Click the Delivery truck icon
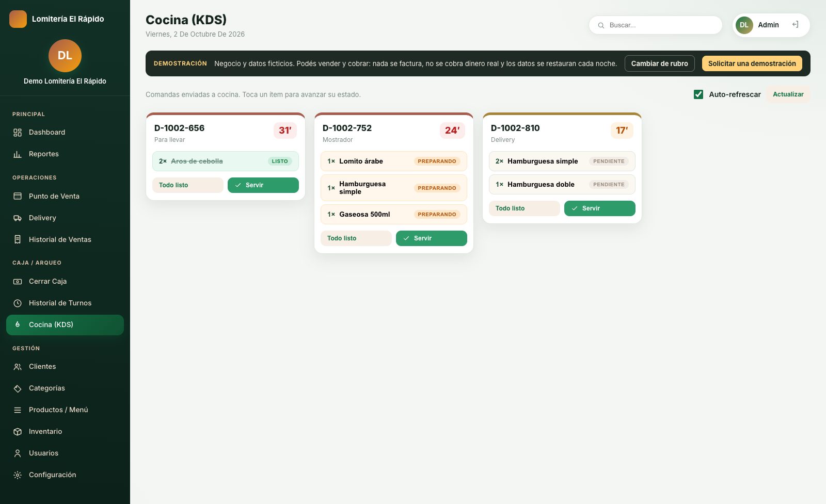This screenshot has height=504, width=826. (18, 218)
